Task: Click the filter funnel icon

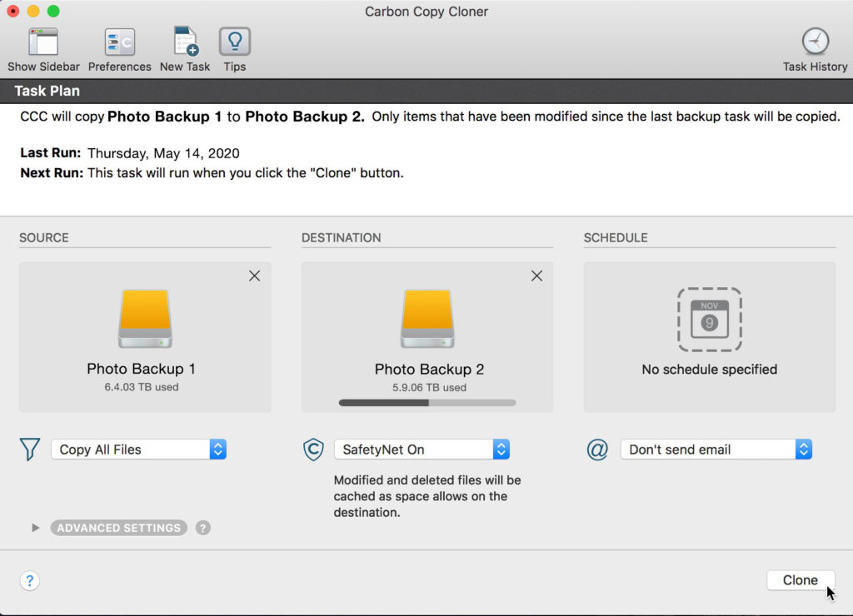Action: pos(30,450)
